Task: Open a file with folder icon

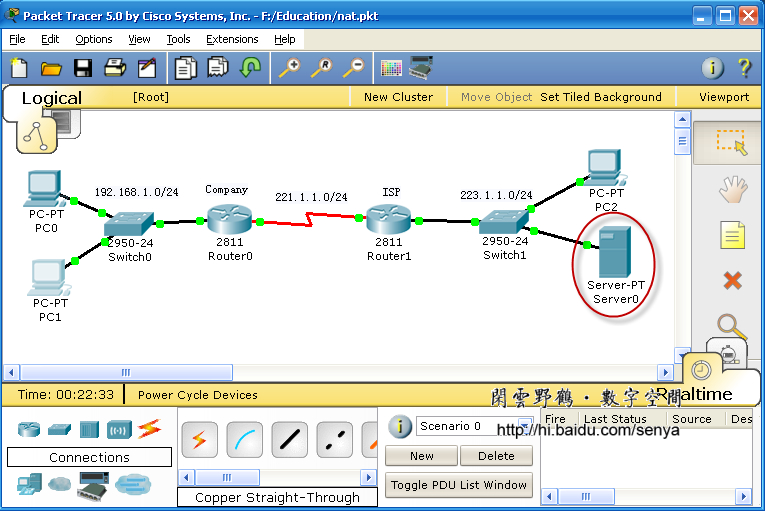Action: (x=51, y=68)
